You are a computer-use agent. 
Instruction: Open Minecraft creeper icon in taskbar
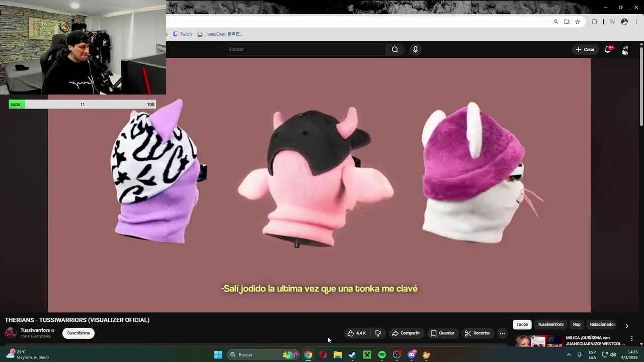[367, 355]
